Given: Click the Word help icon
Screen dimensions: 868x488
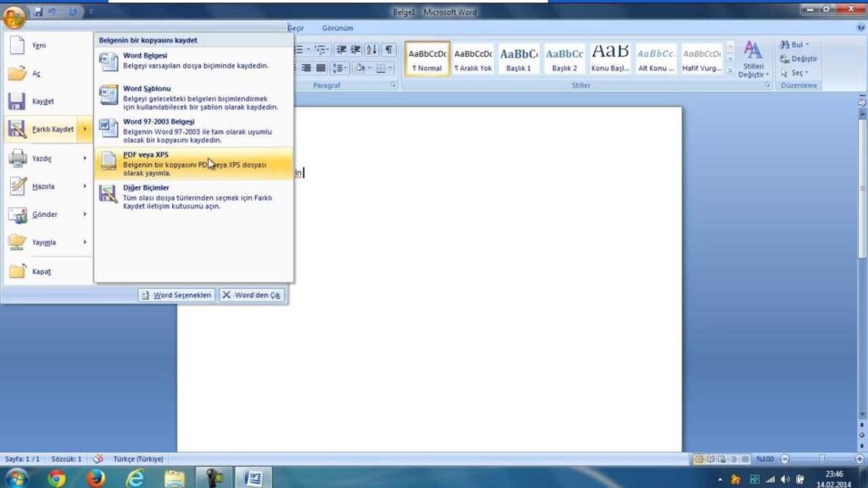Looking at the screenshot, I should pos(861,27).
